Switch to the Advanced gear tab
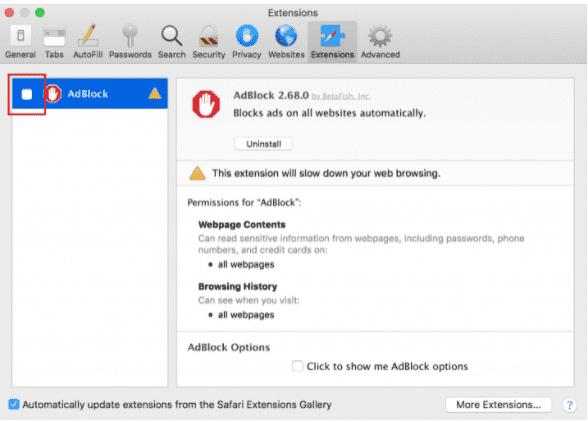The height and width of the screenshot is (422, 588). coord(380,42)
